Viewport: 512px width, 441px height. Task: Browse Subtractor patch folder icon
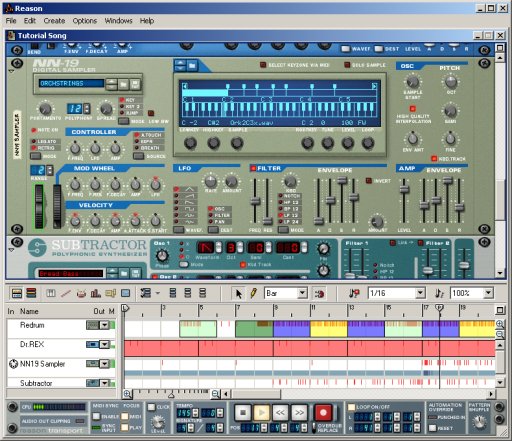click(x=124, y=273)
